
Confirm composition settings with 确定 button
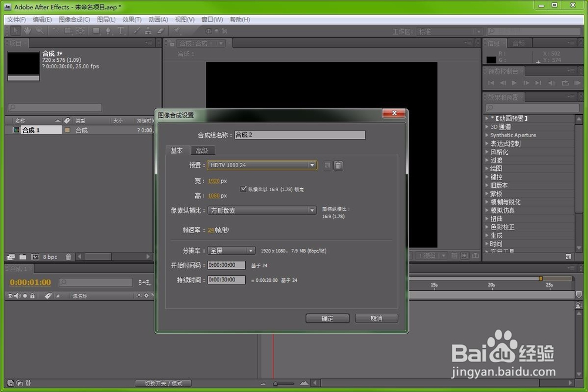[x=328, y=318]
